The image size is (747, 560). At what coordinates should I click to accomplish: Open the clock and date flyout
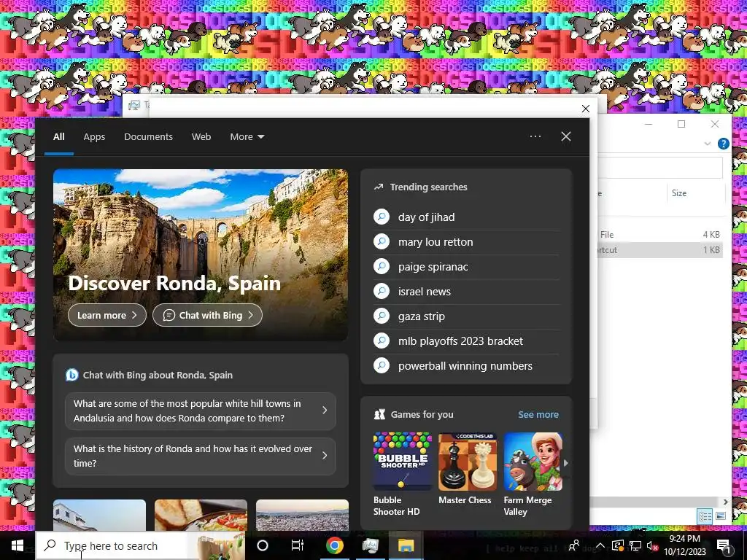pyautogui.click(x=684, y=545)
